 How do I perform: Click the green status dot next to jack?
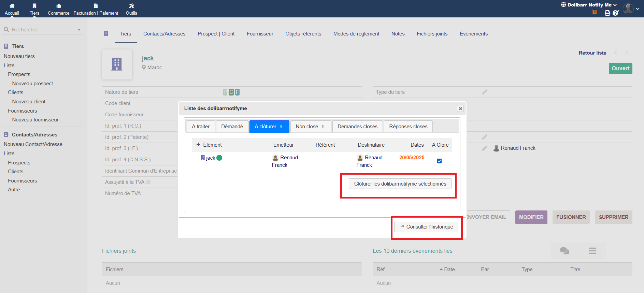coord(219,158)
